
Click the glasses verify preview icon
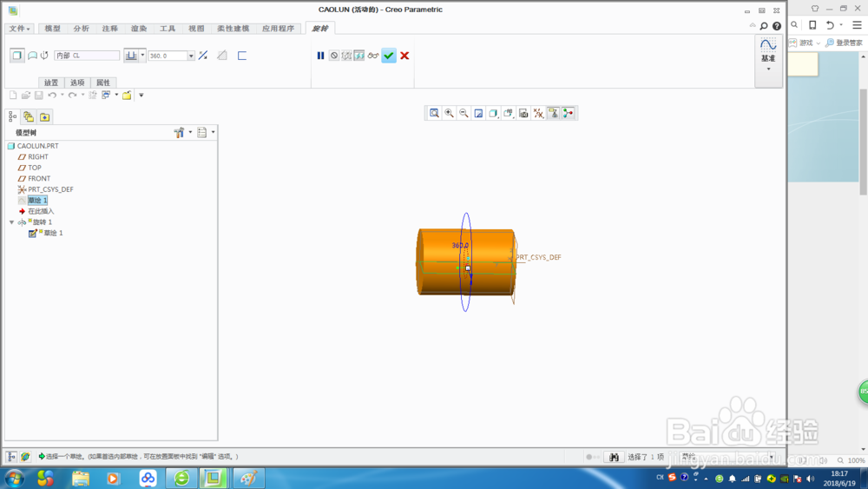(373, 56)
